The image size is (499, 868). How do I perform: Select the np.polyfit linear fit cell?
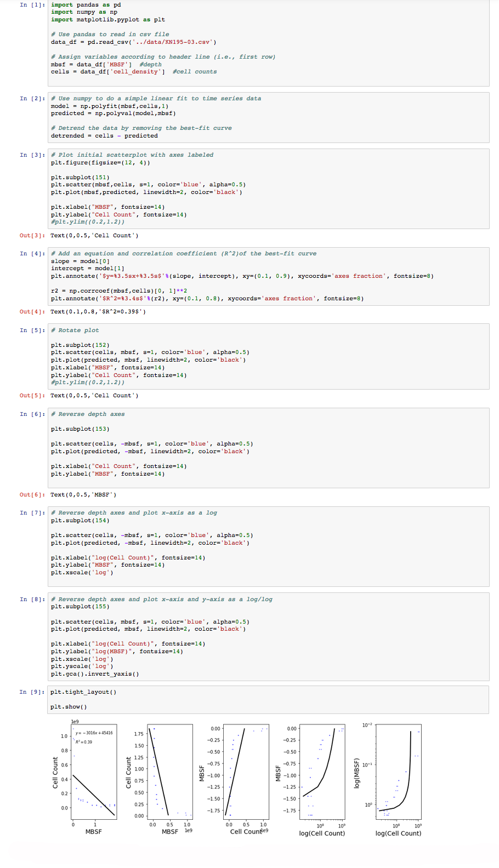(x=269, y=117)
